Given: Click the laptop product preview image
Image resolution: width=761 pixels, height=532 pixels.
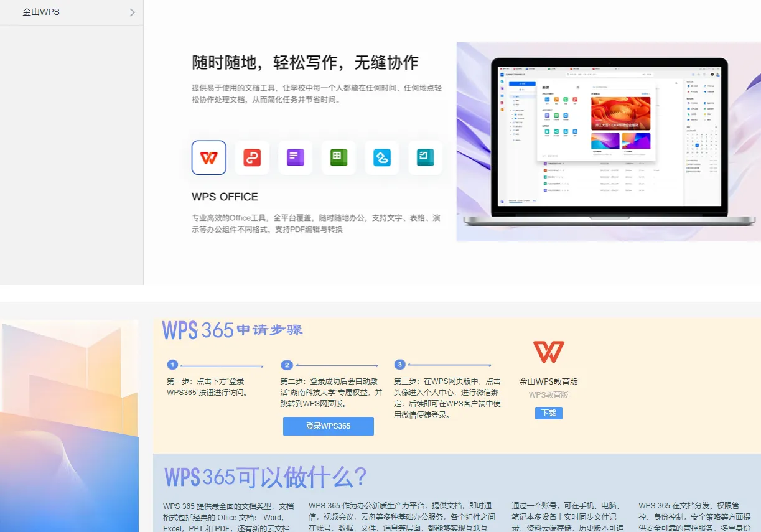Looking at the screenshot, I should (609, 141).
